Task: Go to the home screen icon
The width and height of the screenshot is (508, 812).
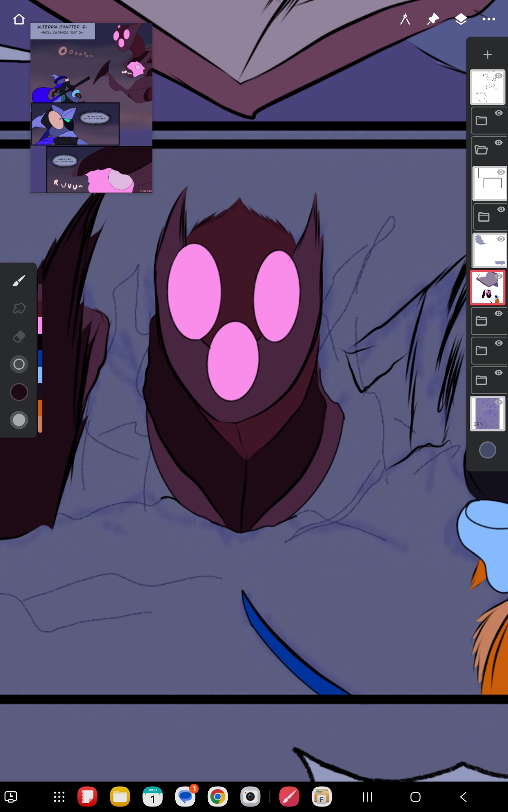Action: point(19,19)
